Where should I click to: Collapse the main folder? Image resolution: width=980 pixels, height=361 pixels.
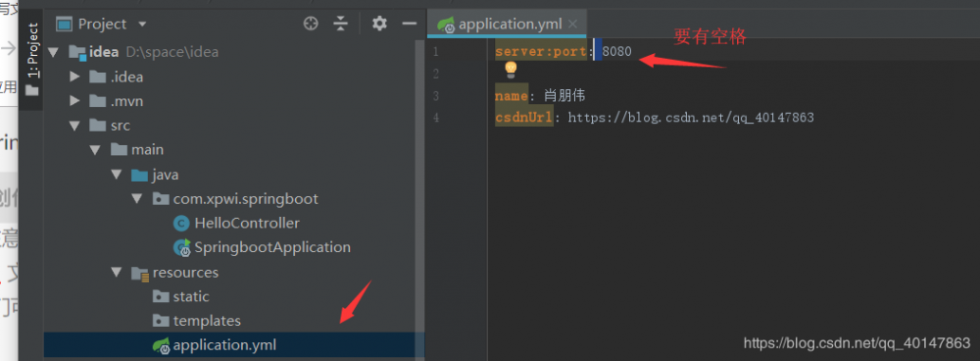pos(95,150)
